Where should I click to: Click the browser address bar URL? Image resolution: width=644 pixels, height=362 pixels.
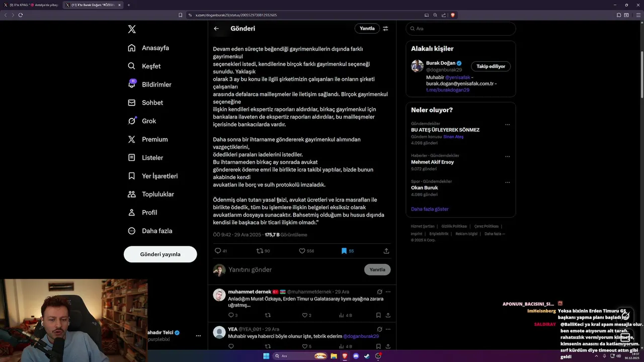pyautogui.click(x=236, y=15)
